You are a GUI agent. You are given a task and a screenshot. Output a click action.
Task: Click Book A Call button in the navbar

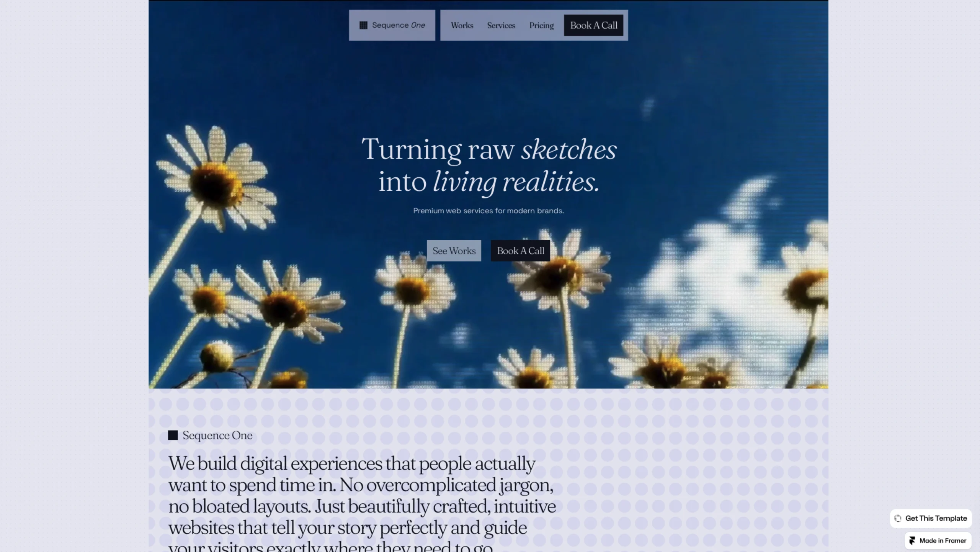coord(594,25)
